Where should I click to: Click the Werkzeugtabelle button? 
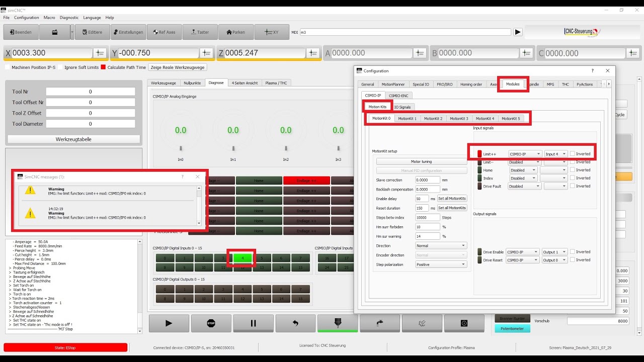[x=73, y=139]
